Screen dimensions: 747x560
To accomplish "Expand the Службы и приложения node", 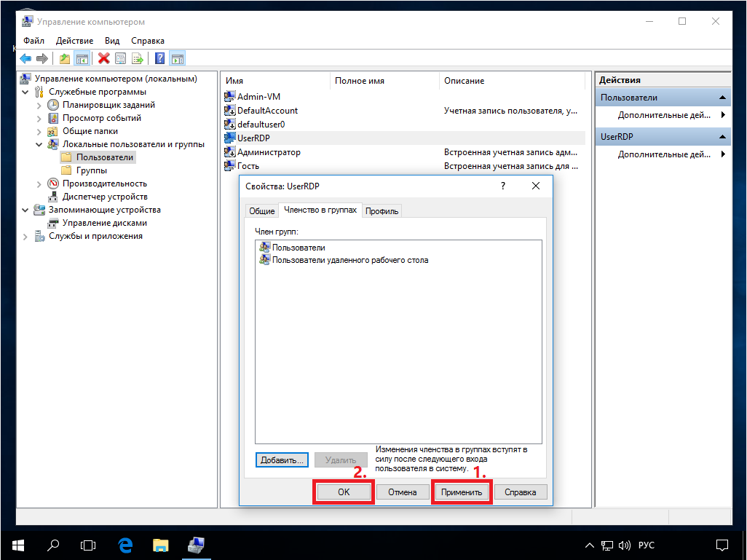I will click(x=26, y=236).
